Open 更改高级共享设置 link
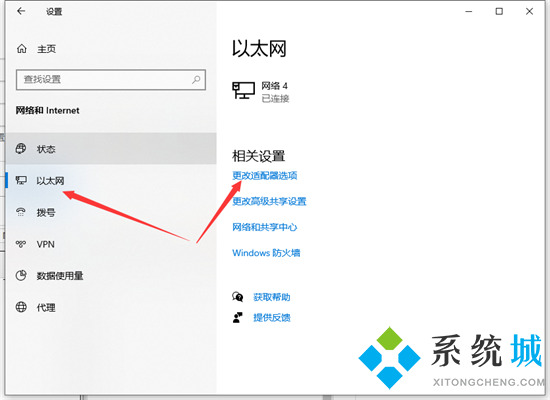This screenshot has width=550, height=400. point(269,201)
